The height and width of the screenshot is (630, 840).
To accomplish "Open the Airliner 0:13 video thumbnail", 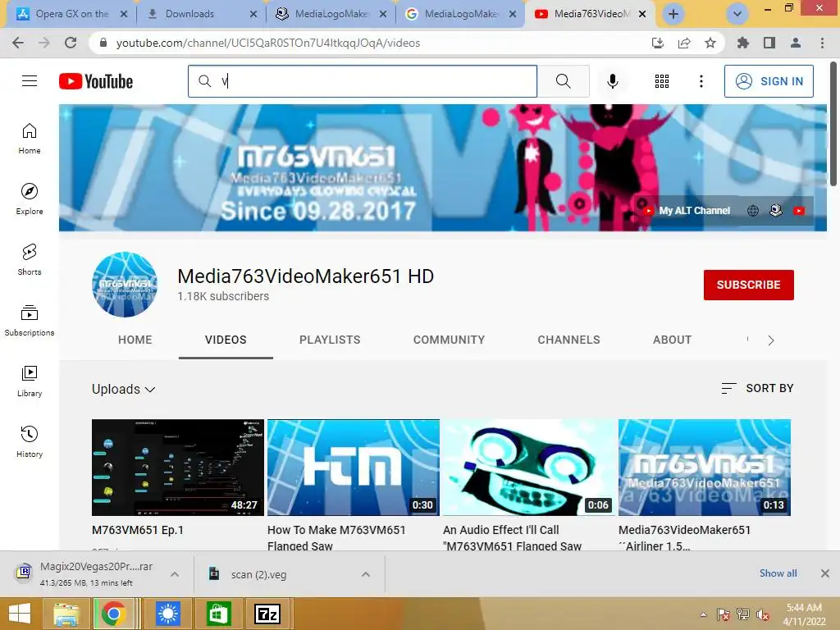I will pyautogui.click(x=705, y=467).
